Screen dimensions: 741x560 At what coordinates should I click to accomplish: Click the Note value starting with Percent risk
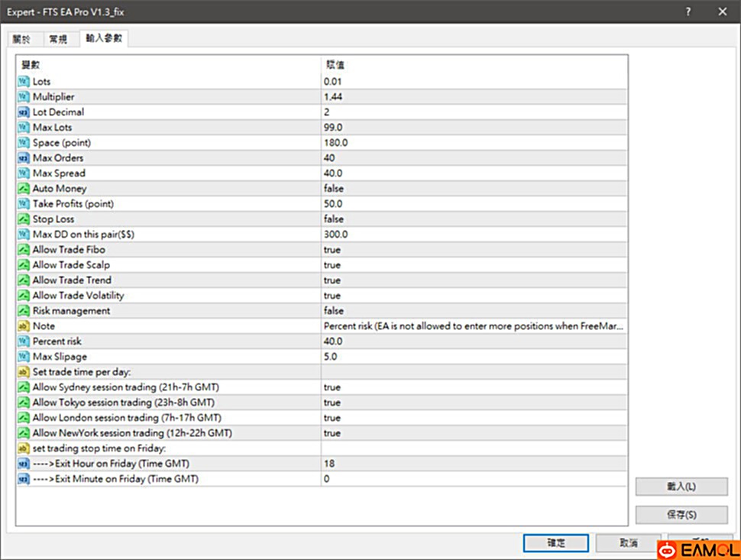pos(474,326)
